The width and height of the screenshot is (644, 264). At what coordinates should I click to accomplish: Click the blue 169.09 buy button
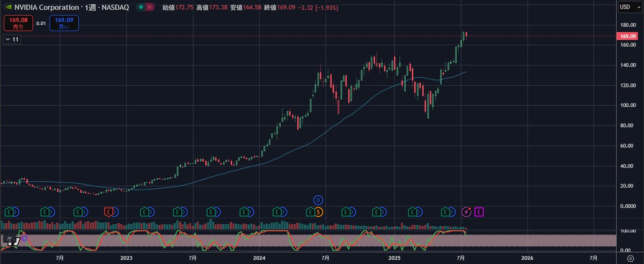64,23
